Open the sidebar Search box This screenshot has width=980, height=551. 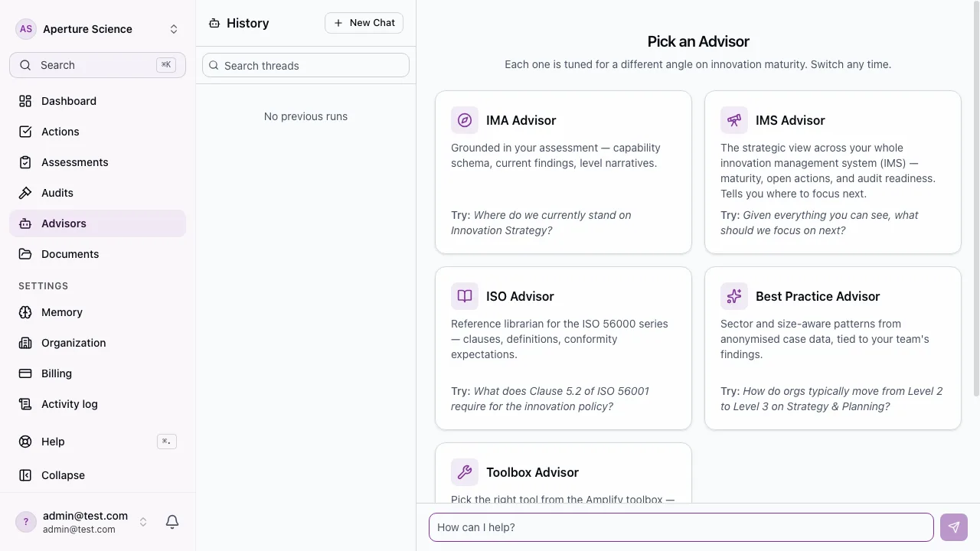tap(97, 65)
